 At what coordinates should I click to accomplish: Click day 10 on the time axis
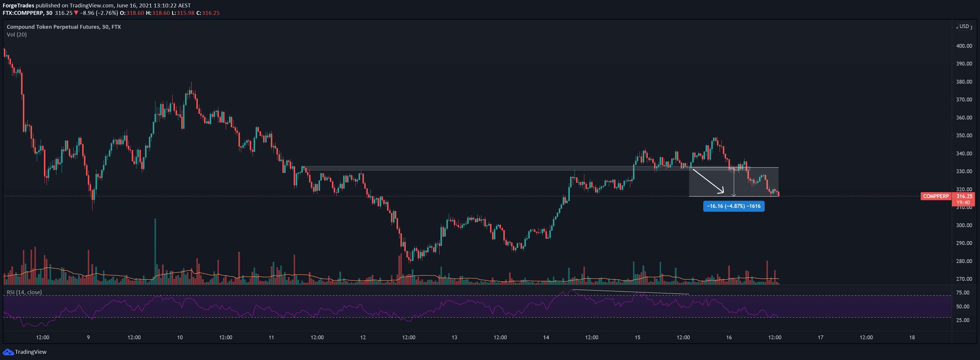[180, 337]
